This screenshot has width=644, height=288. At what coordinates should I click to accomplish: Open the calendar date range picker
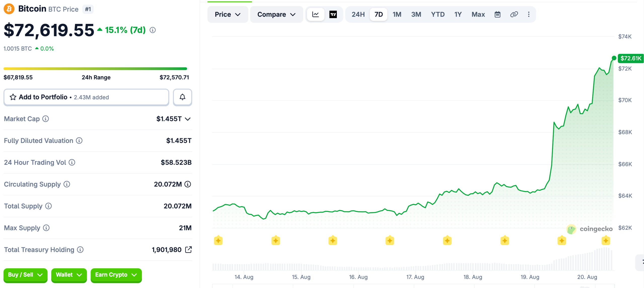497,14
